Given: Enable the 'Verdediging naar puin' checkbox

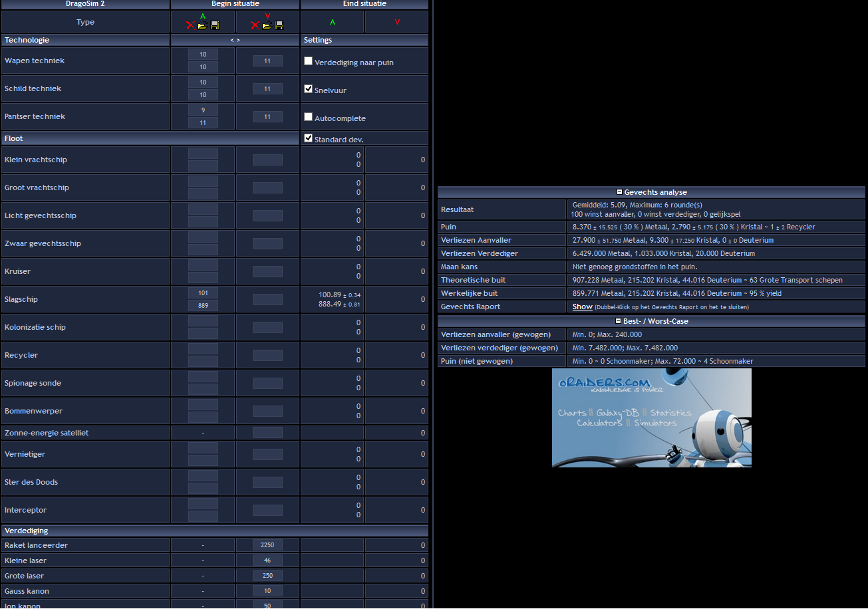Looking at the screenshot, I should click(x=308, y=61).
